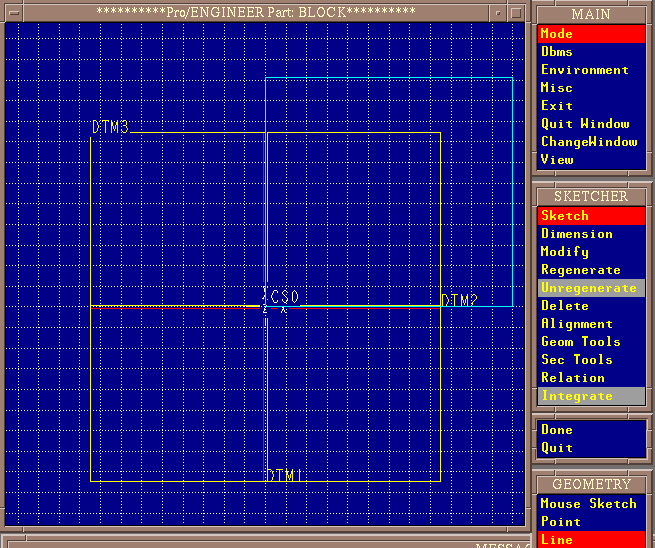The width and height of the screenshot is (655, 548).
Task: Click the maximize square in title bar
Action: [516, 13]
